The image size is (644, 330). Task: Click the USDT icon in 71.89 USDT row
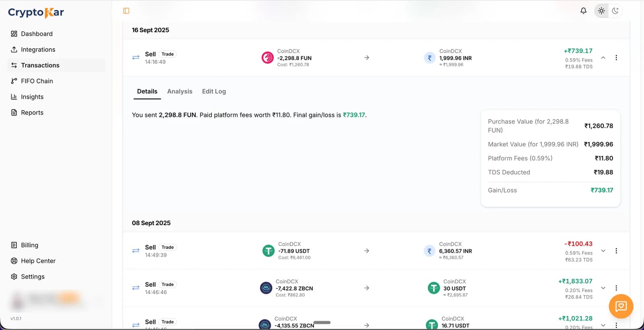tap(268, 251)
